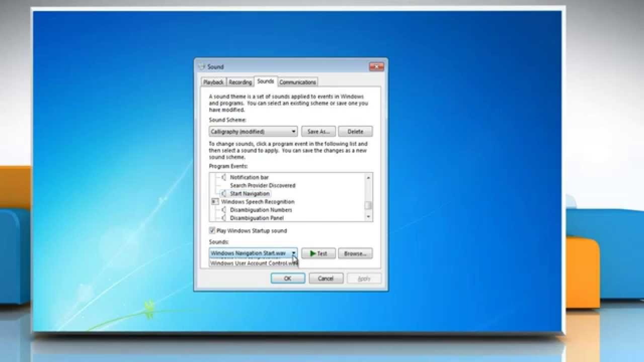Open the Playback tab

tap(213, 82)
